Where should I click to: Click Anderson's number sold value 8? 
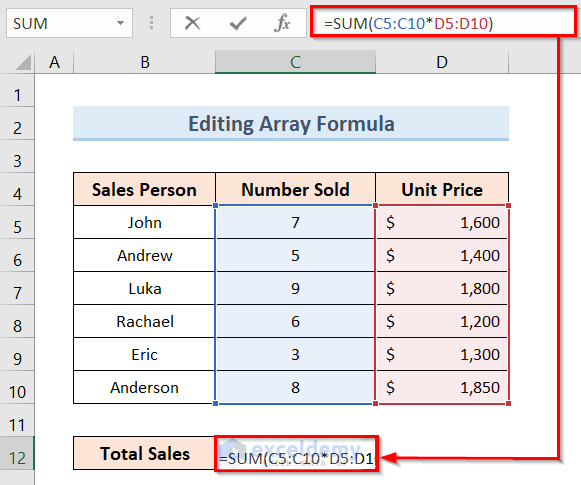pos(295,387)
